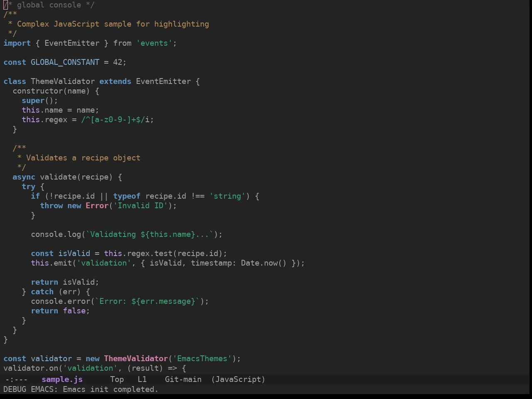Click the 'class' keyword
The height and width of the screenshot is (399, 532).
pos(15,81)
